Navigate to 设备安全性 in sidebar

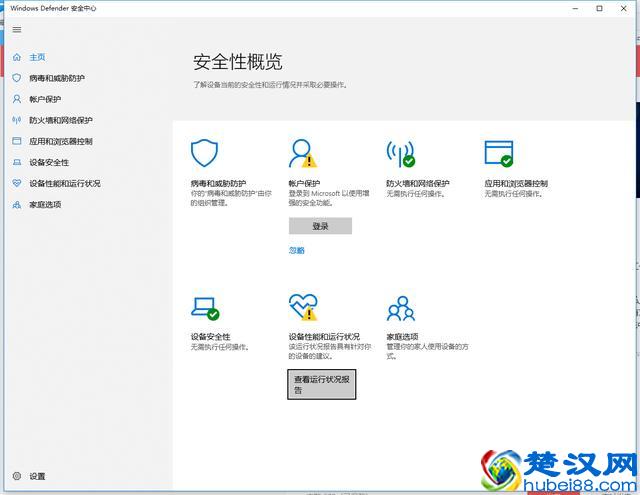pos(49,162)
